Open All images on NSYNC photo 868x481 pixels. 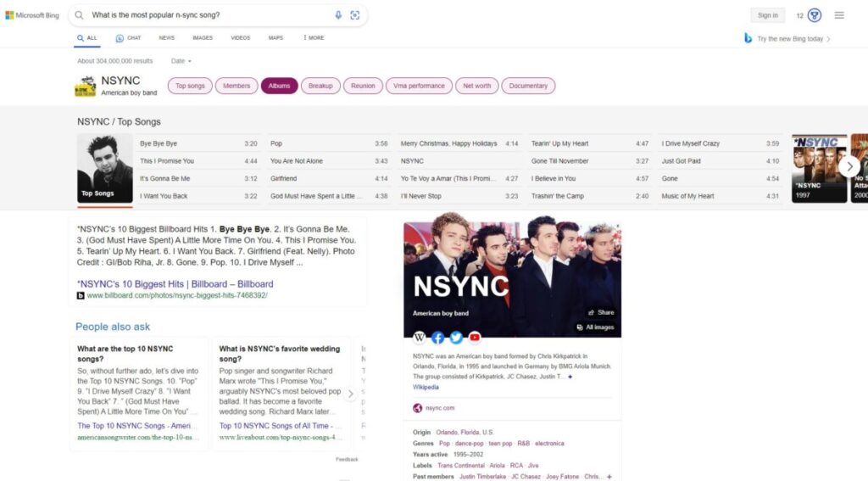pos(595,327)
